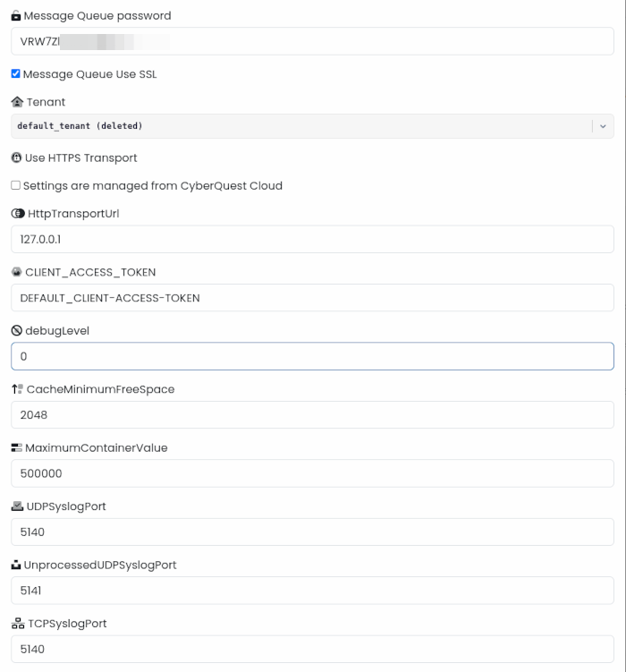Click the house icon next to Tenant
The width and height of the screenshot is (626, 672).
click(x=17, y=102)
